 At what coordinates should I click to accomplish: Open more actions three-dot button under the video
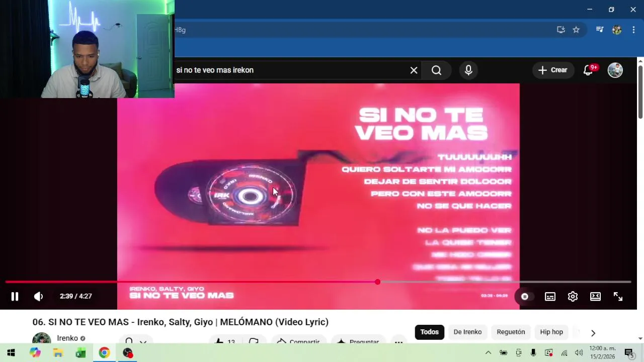(x=398, y=341)
